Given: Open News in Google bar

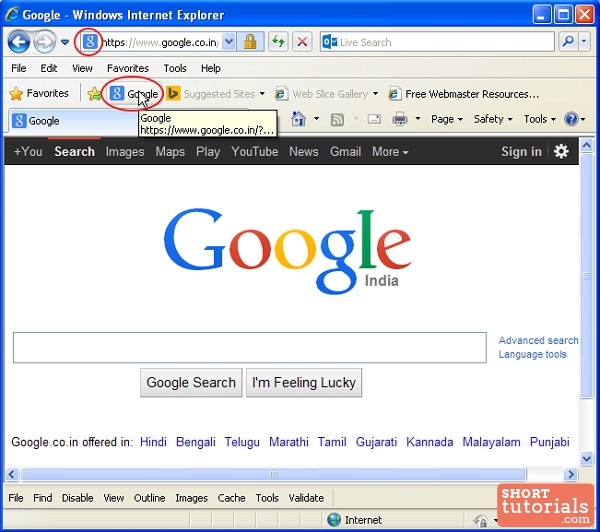Looking at the screenshot, I should click(x=303, y=152).
